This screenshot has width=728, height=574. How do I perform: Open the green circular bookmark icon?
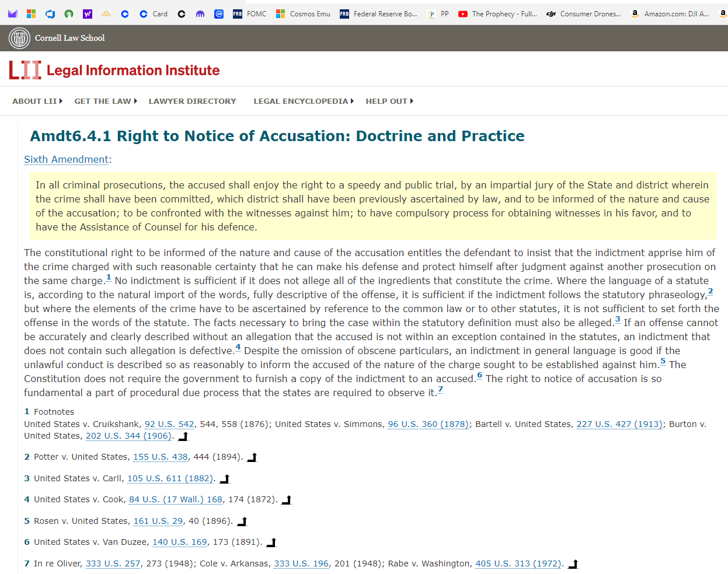point(69,14)
